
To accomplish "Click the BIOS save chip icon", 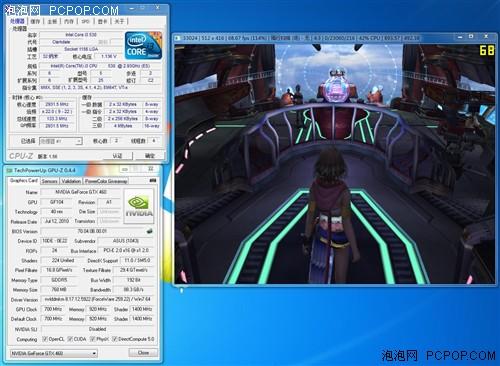I will [x=150, y=231].
